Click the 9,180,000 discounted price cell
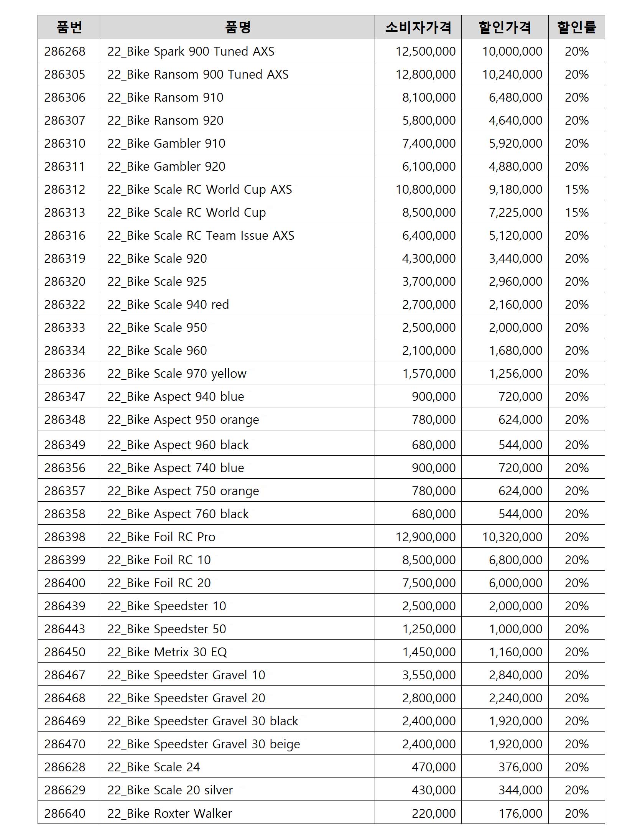 click(515, 189)
